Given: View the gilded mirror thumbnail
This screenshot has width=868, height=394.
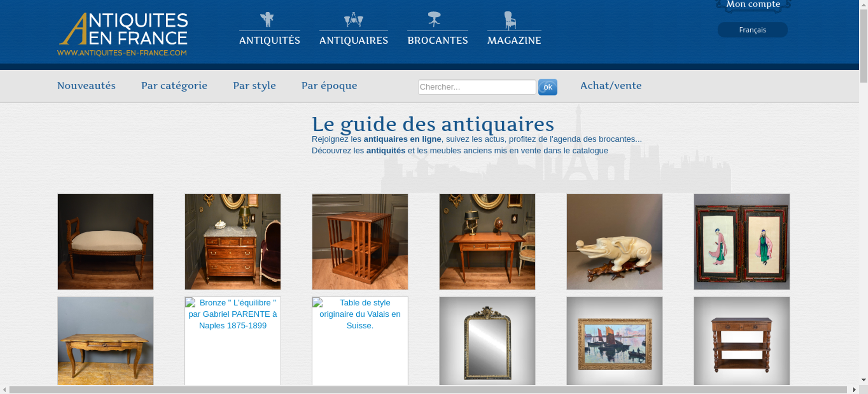Looking at the screenshot, I should [487, 341].
